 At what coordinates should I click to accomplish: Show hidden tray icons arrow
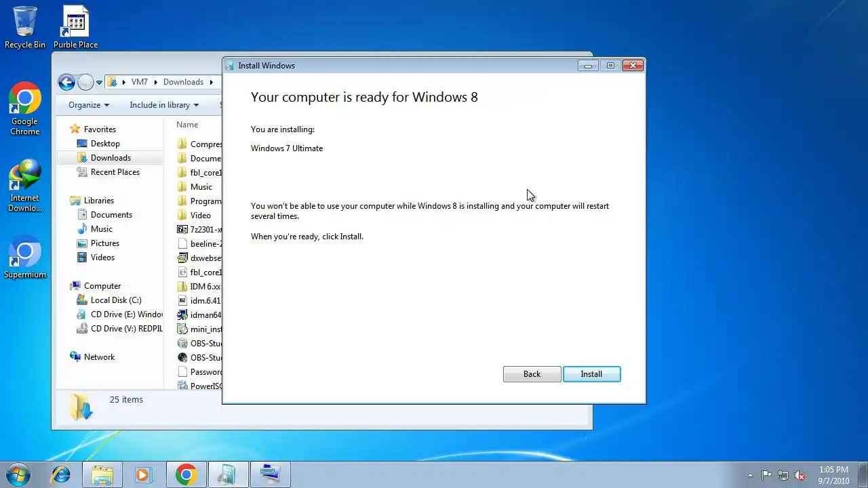pos(750,475)
